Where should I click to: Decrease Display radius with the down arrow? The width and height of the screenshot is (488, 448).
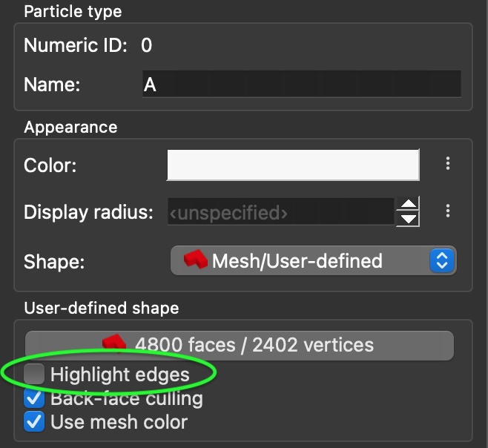coord(408,219)
